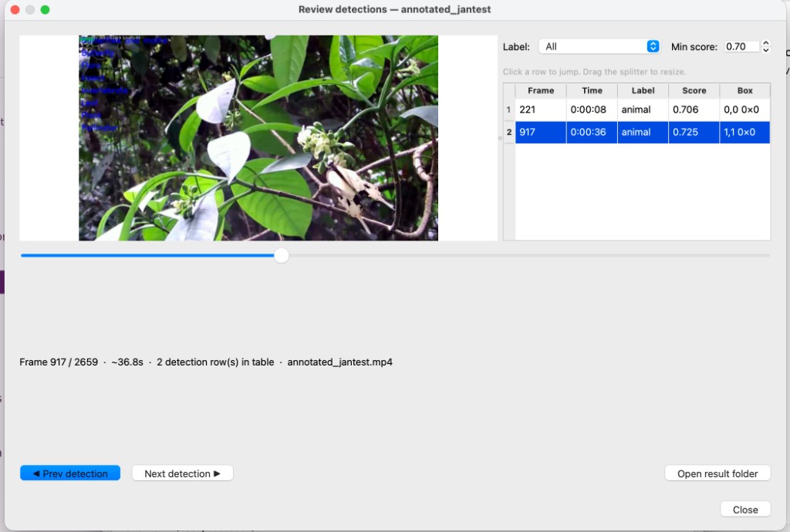Open the Label filter dropdown

coord(599,46)
